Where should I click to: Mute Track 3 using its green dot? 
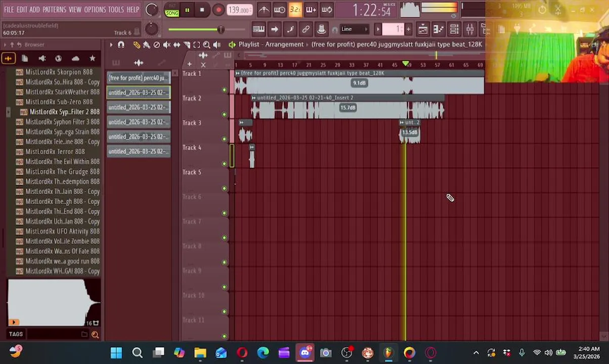[224, 139]
